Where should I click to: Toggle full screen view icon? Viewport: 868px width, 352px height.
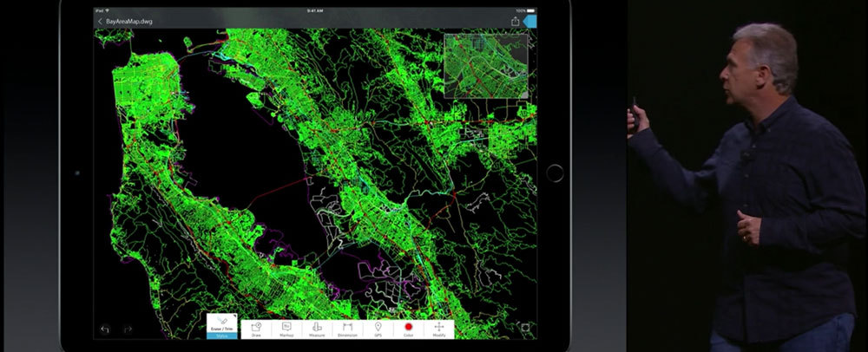coord(525,329)
